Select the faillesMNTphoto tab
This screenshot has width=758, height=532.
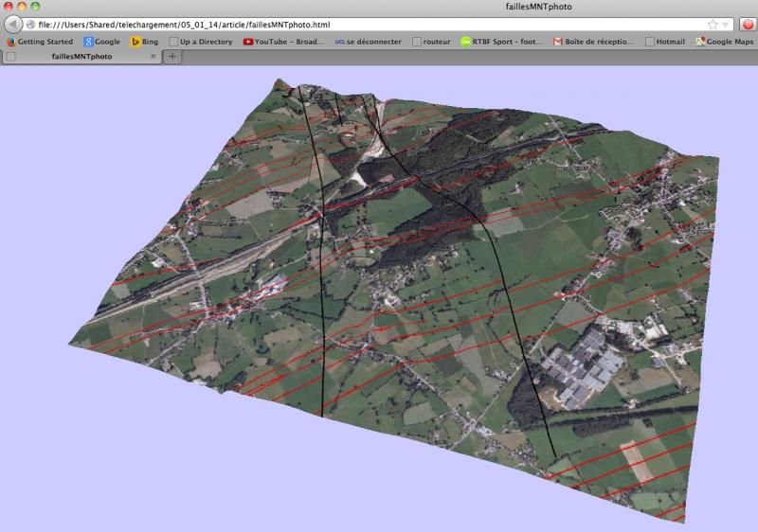pyautogui.click(x=81, y=57)
